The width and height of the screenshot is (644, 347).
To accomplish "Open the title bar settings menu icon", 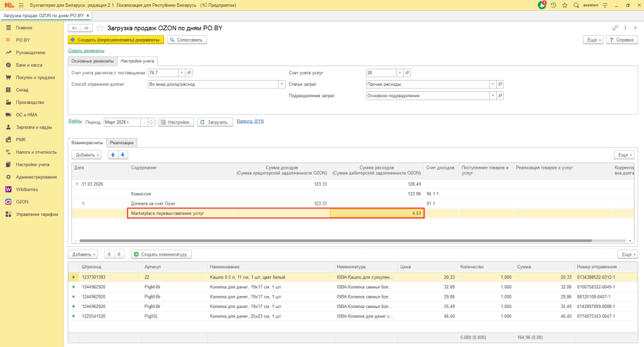I will pyautogui.click(x=605, y=5).
